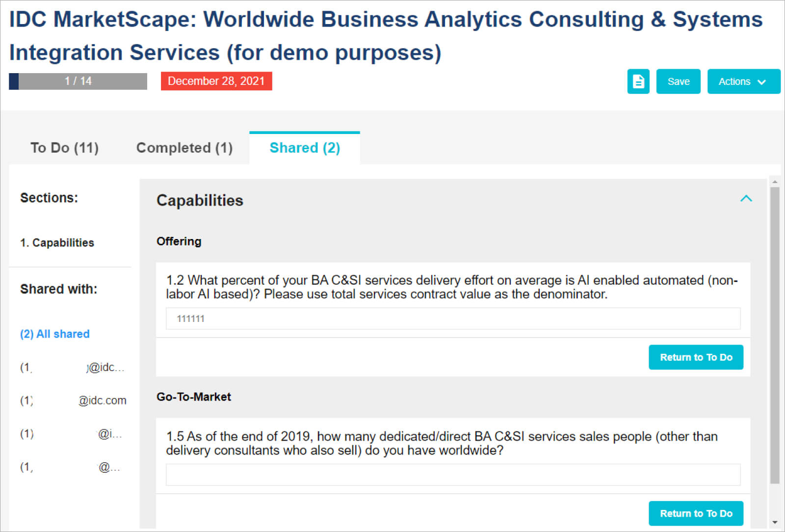
Task: Click the document icon button
Action: (638, 81)
